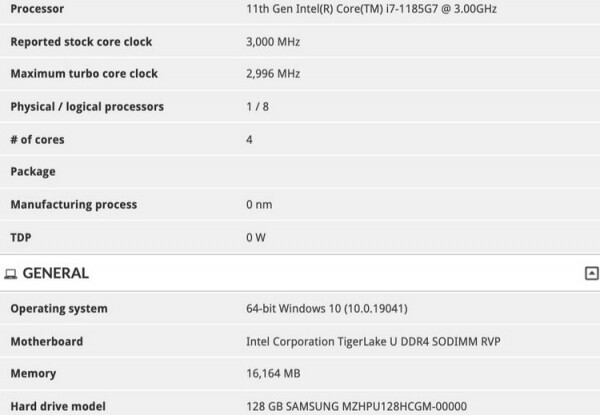Click the 1 / 8 processors value

[x=257, y=106]
